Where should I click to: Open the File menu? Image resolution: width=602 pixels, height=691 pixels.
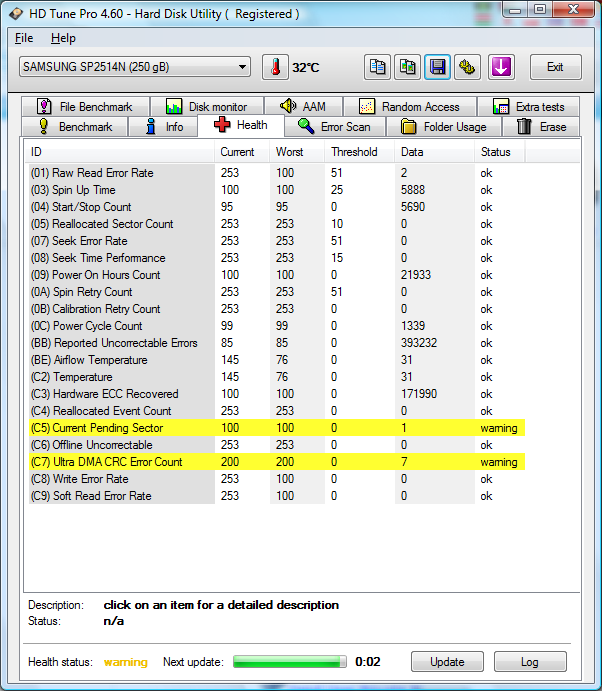pyautogui.click(x=24, y=38)
